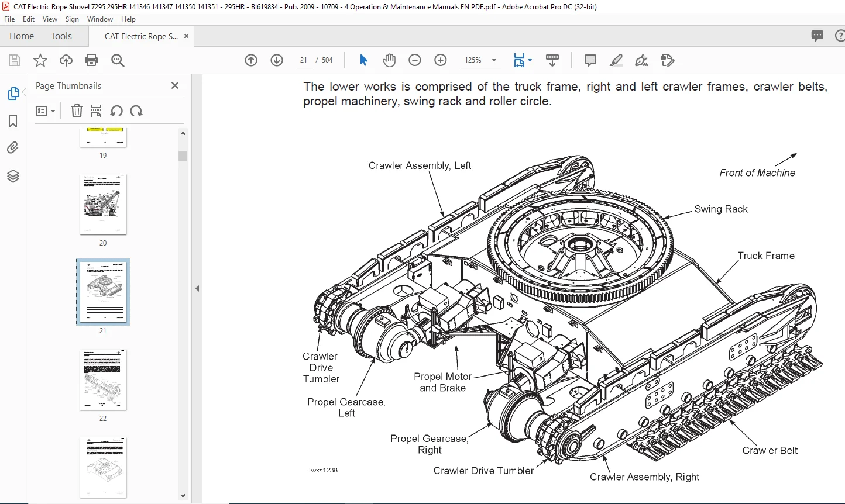845x504 pixels.
Task: Expand the fit page options arrow
Action: [530, 60]
